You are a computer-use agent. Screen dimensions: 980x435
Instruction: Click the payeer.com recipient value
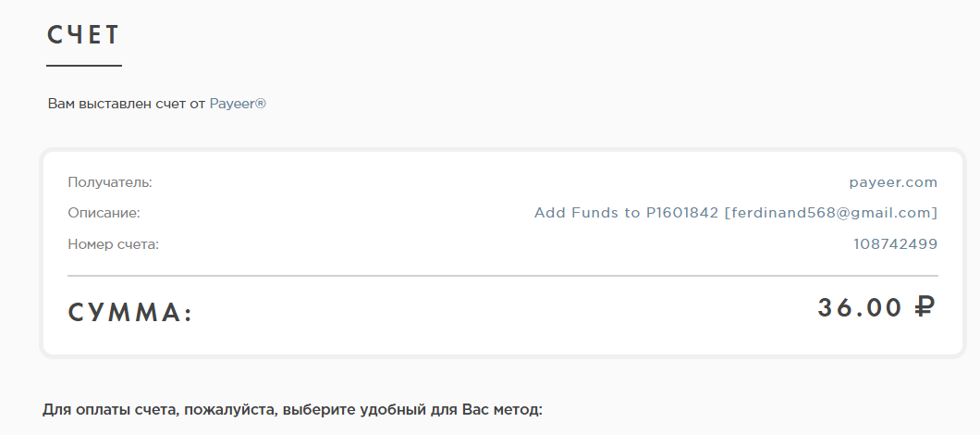[893, 182]
